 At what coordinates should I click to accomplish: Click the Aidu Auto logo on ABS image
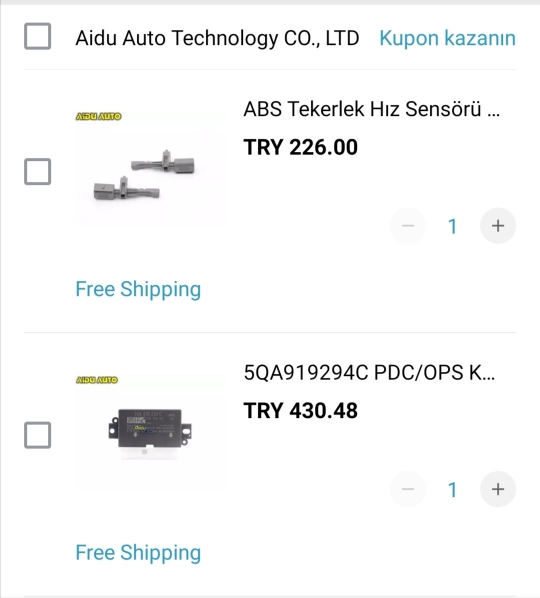pos(98,116)
